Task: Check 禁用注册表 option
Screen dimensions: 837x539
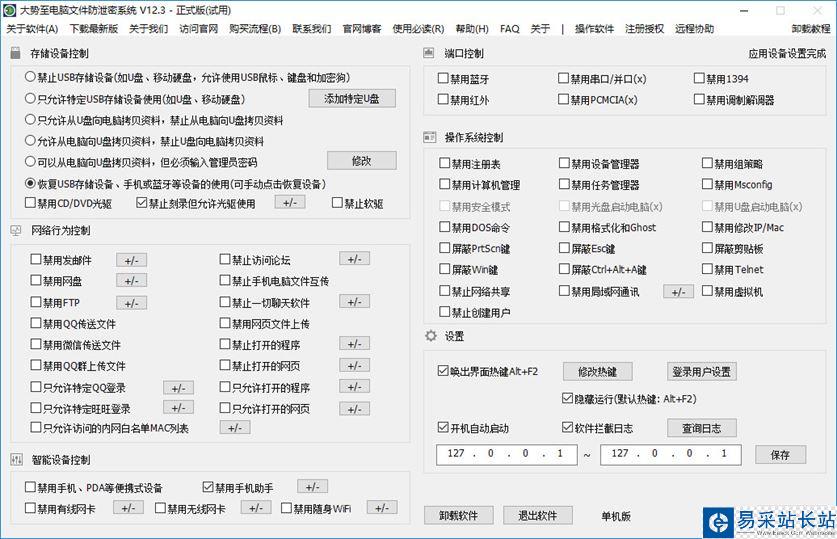Action: click(x=444, y=163)
